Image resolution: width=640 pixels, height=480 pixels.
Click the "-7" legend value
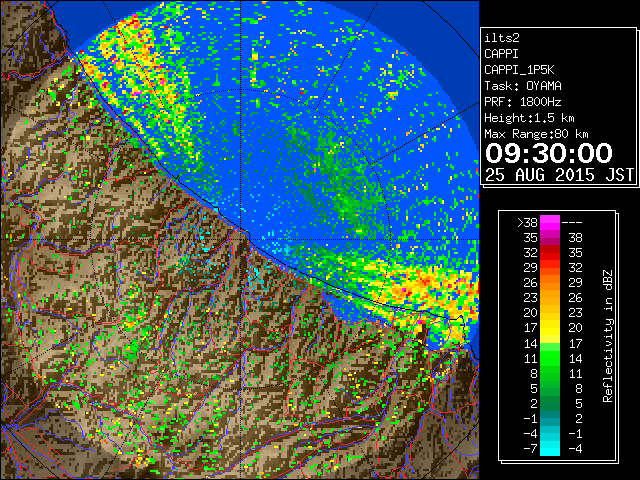coord(530,449)
